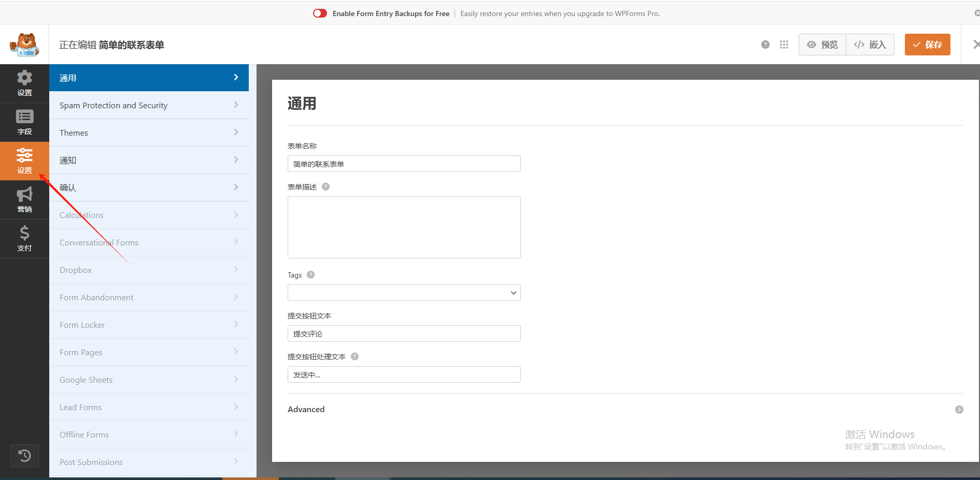The height and width of the screenshot is (480, 980).
Task: Click the Tags help tooltip icon
Action: click(310, 275)
